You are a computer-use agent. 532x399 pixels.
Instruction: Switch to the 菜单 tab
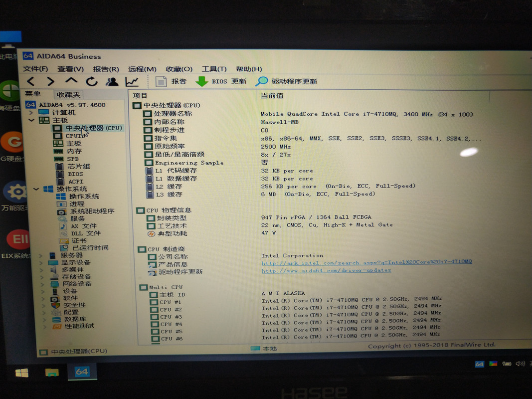coord(33,94)
